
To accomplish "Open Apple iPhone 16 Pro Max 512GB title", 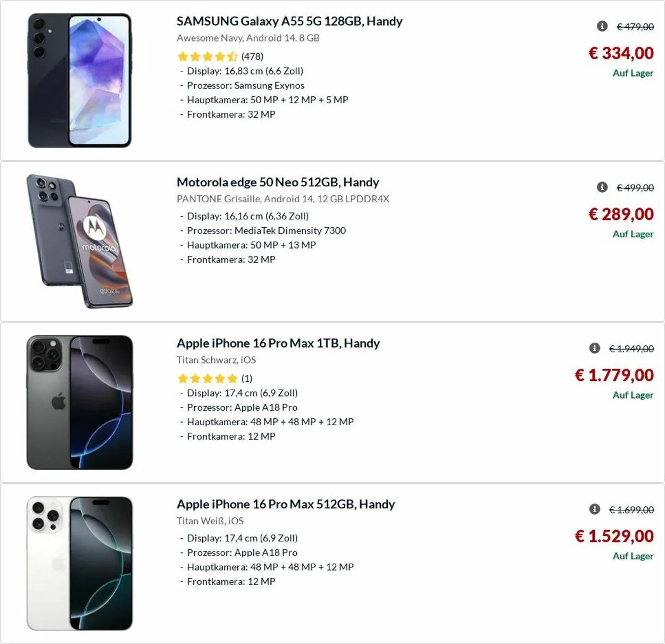I will click(x=286, y=505).
